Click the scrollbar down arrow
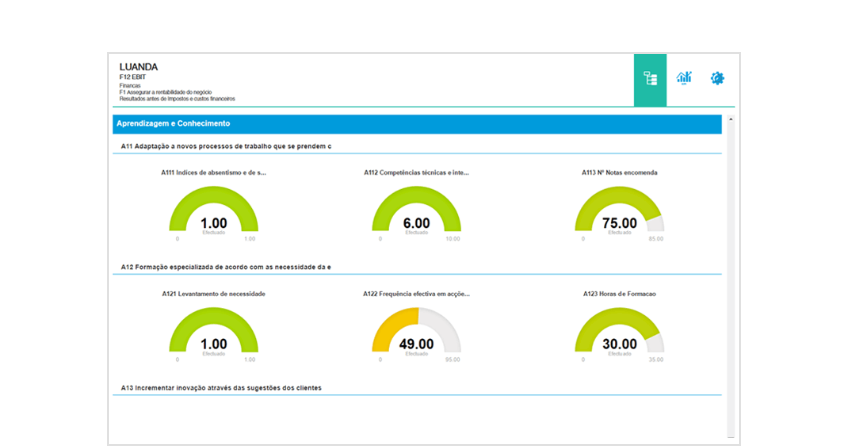Image resolution: width=848 pixels, height=446 pixels. [x=730, y=436]
